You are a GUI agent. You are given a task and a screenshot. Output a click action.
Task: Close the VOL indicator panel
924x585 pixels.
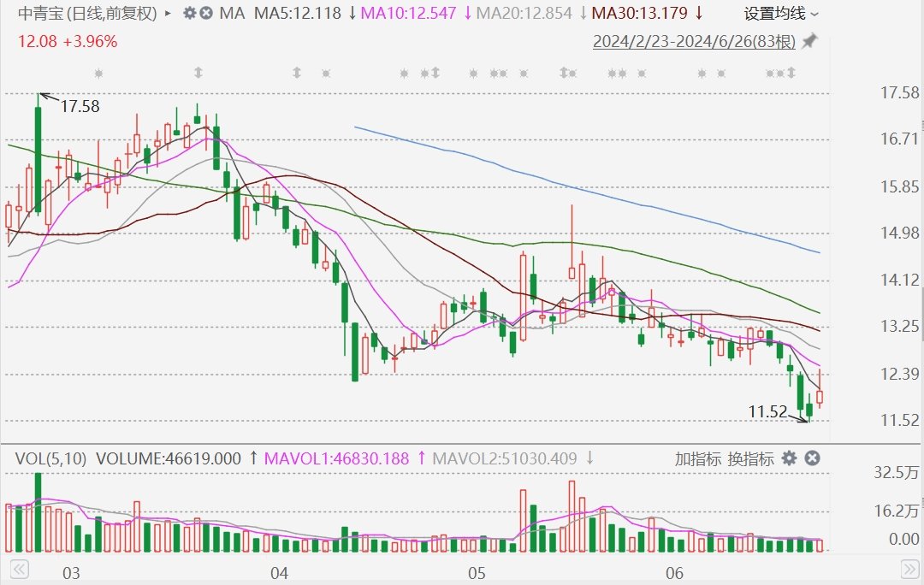812,458
